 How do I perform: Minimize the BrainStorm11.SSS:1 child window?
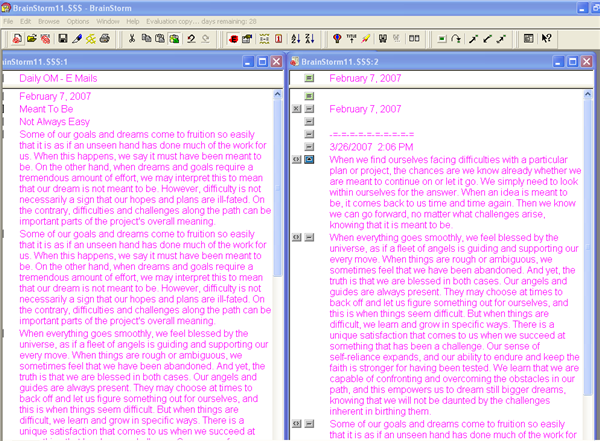click(x=248, y=62)
